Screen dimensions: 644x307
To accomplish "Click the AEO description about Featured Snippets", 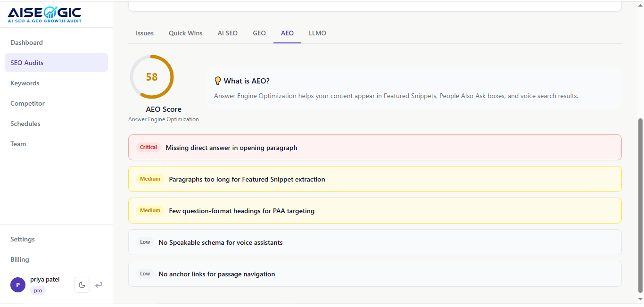I will click(x=396, y=96).
